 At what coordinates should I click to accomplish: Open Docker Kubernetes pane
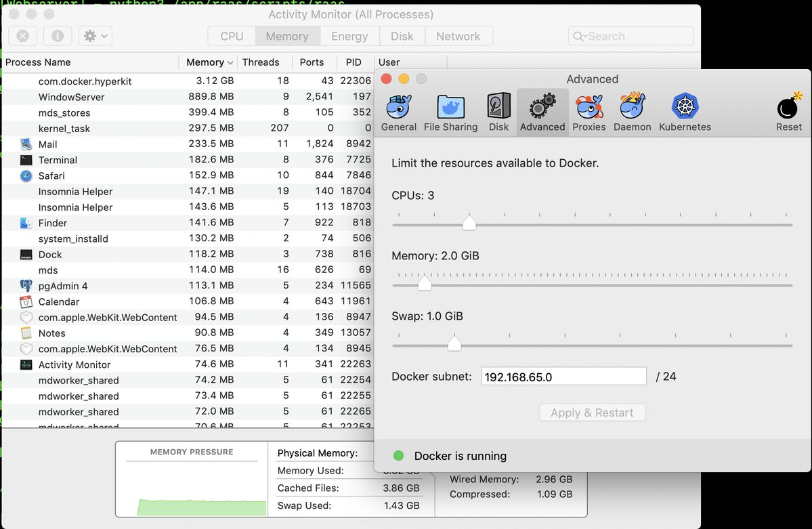[685, 112]
